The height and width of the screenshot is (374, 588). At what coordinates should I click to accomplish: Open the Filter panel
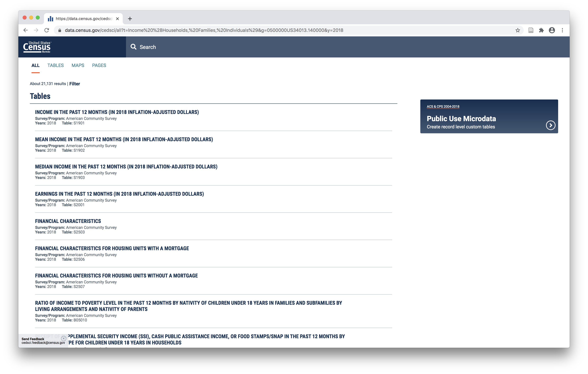coord(74,84)
